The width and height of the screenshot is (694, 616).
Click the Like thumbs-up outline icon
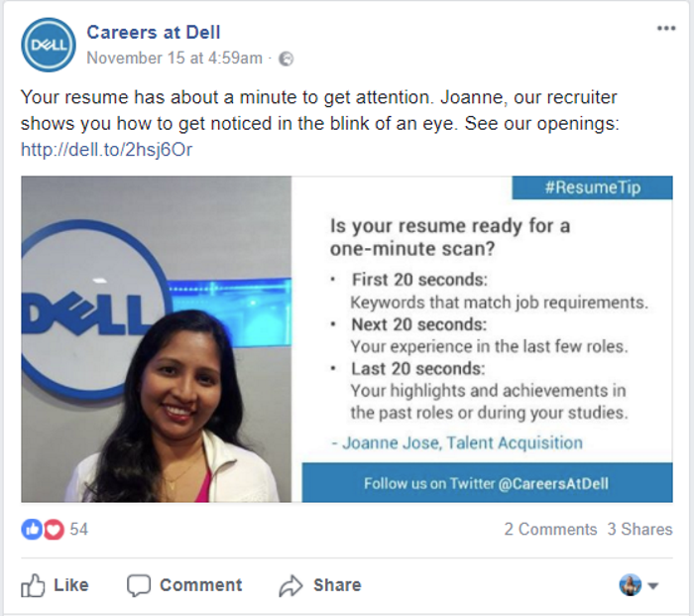pos(33,585)
